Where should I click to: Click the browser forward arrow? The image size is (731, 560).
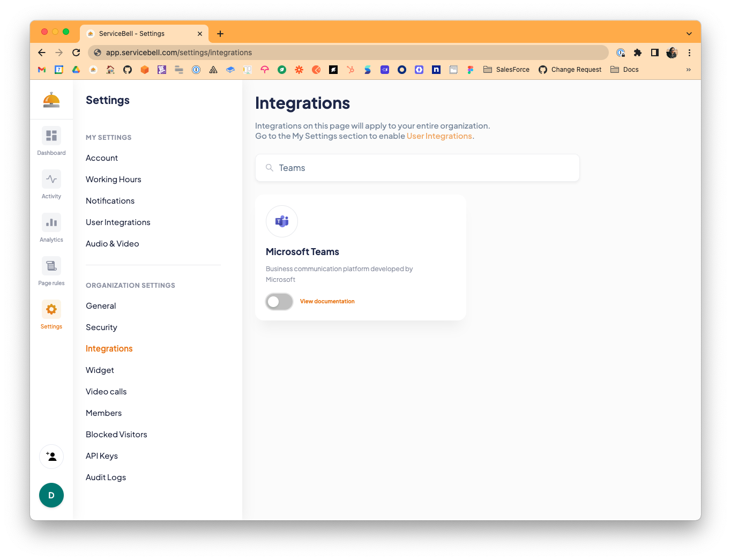pos(59,53)
